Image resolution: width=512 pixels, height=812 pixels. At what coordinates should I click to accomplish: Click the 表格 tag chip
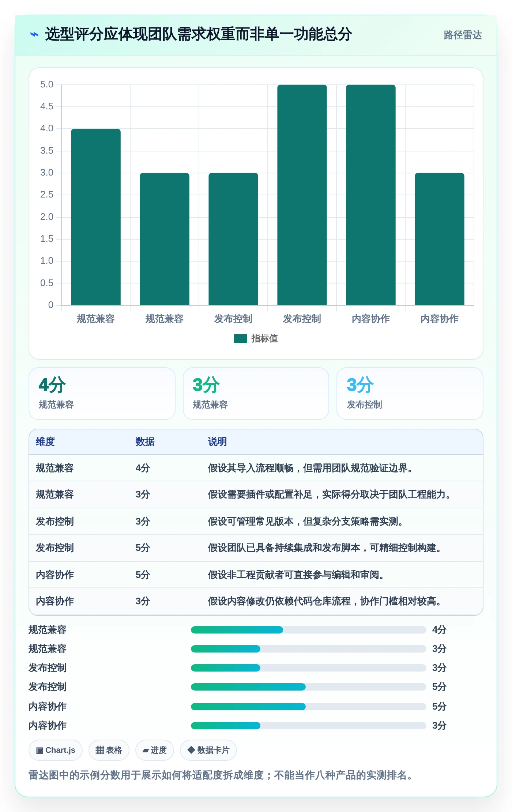[109, 750]
